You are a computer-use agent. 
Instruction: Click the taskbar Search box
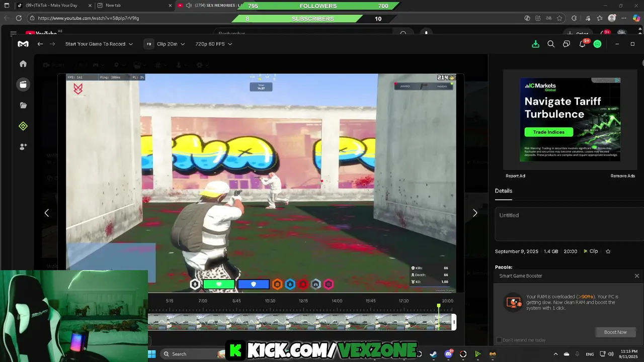[194, 354]
